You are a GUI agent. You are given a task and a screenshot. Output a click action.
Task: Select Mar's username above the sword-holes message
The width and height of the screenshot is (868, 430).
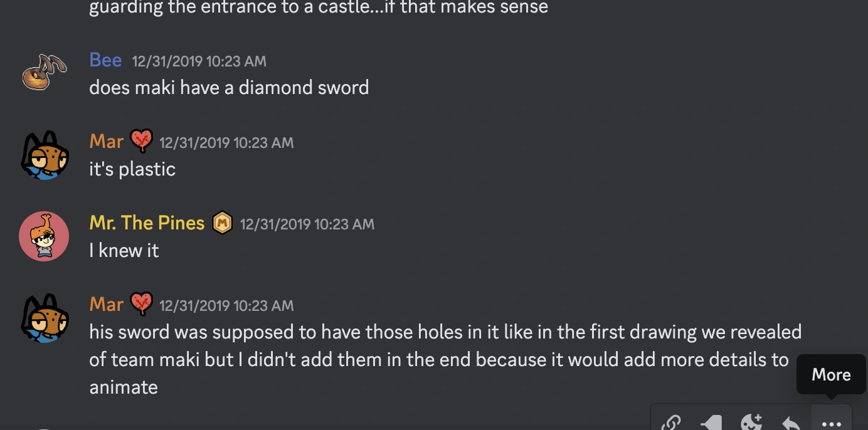106,305
